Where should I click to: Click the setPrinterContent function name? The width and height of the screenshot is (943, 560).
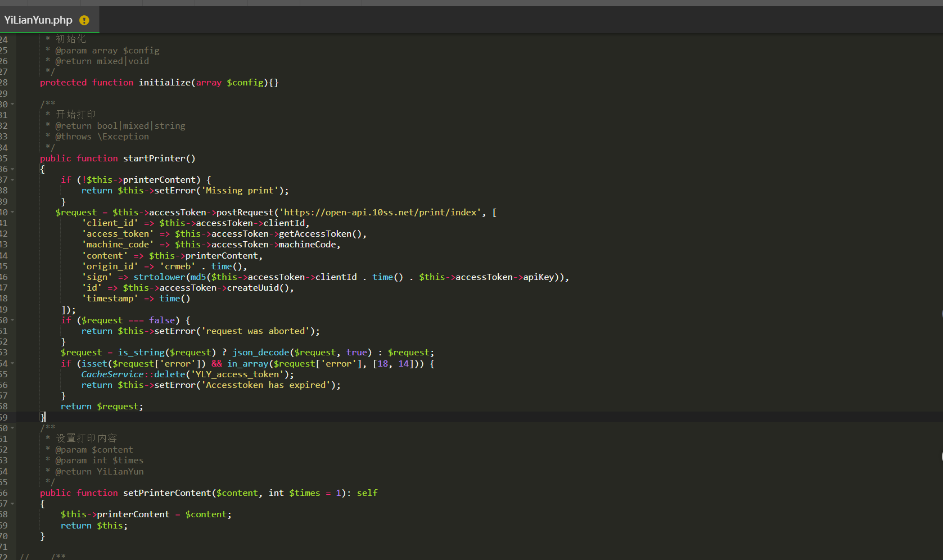click(x=167, y=493)
